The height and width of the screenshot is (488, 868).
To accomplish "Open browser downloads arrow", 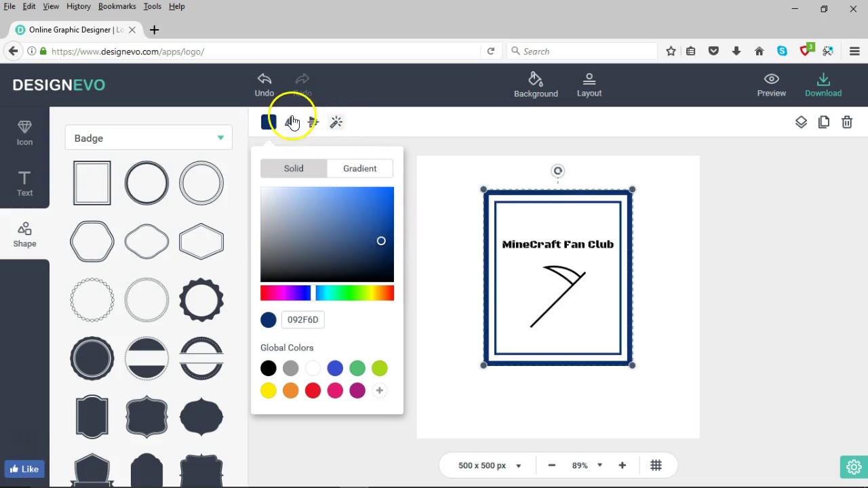I will click(736, 52).
